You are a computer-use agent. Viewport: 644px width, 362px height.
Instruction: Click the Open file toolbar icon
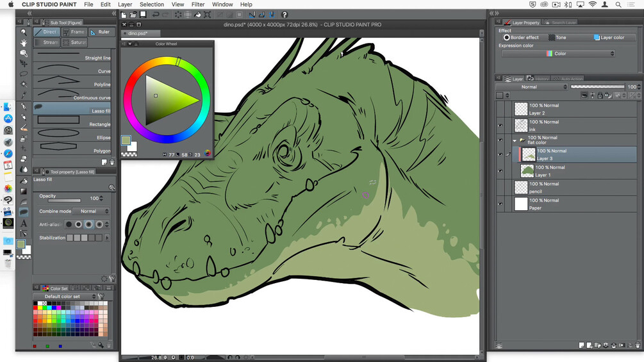(x=133, y=15)
